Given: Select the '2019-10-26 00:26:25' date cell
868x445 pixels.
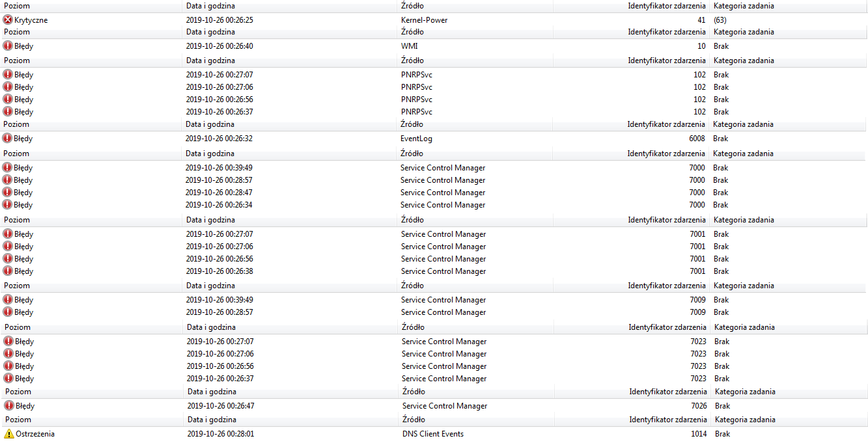Looking at the screenshot, I should coord(220,20).
